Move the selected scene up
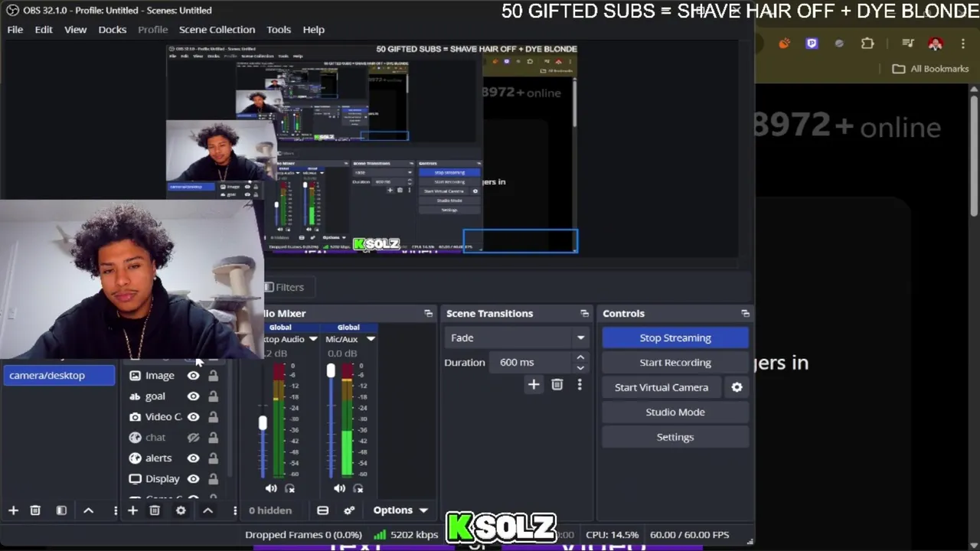 click(x=88, y=510)
